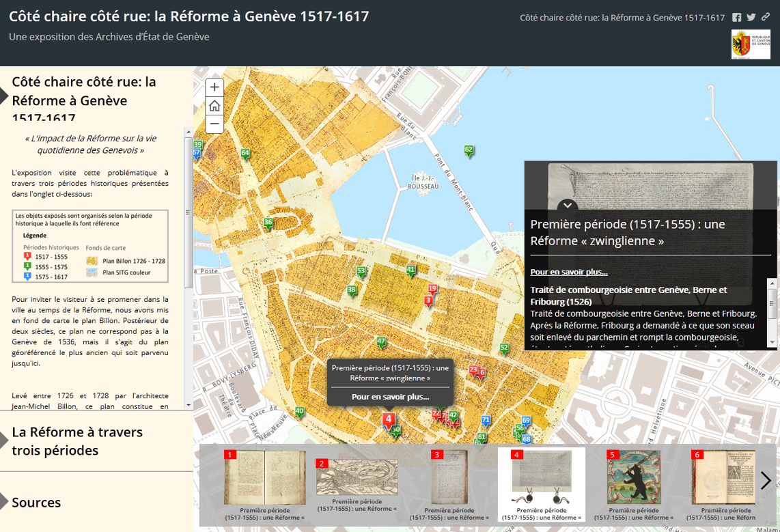Image resolution: width=780 pixels, height=532 pixels.
Task: Select carousel thumbnail number 5 with bear
Action: click(x=633, y=478)
